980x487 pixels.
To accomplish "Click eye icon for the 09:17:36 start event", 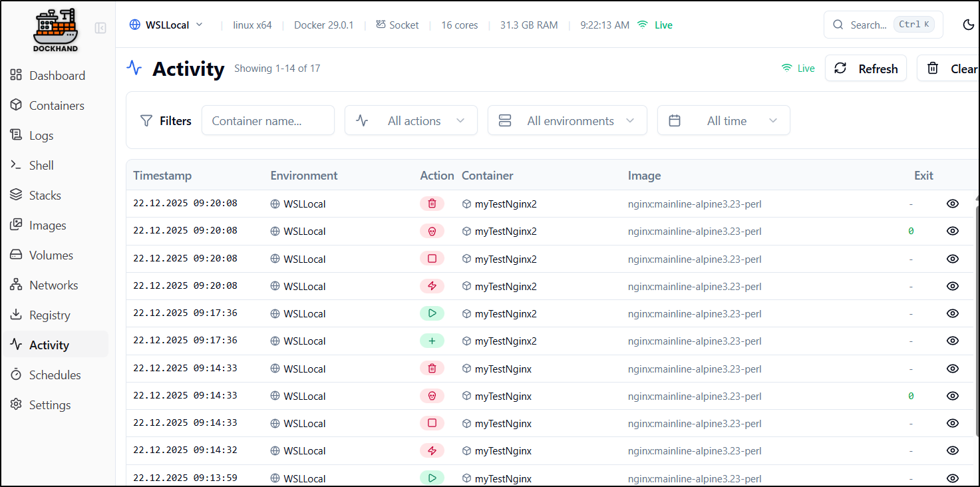I will click(952, 313).
